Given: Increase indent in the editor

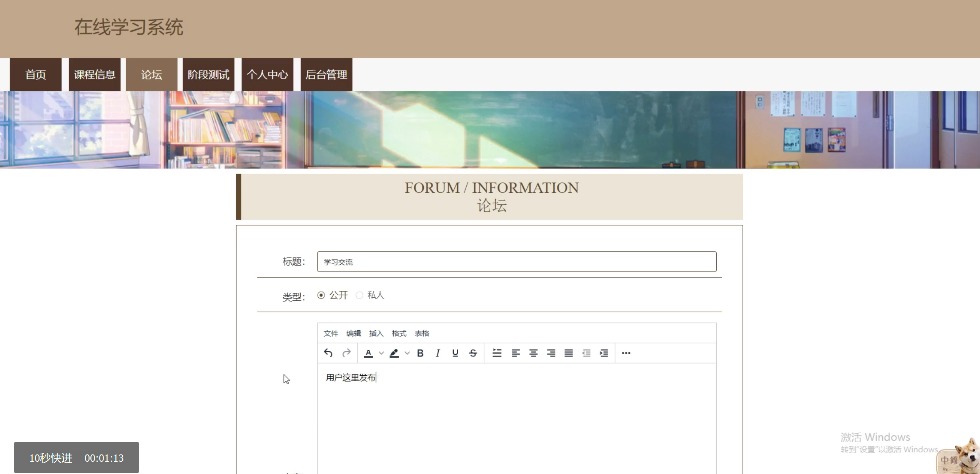Looking at the screenshot, I should point(604,353).
